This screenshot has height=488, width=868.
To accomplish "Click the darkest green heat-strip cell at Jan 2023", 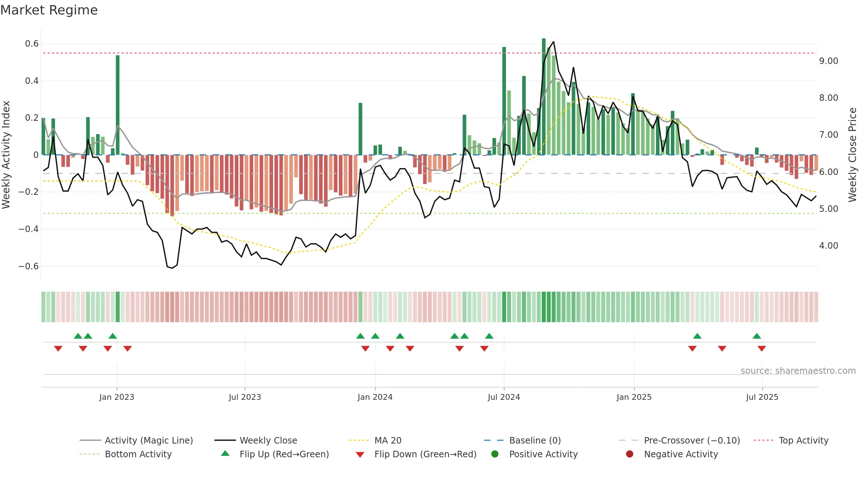I will [118, 307].
